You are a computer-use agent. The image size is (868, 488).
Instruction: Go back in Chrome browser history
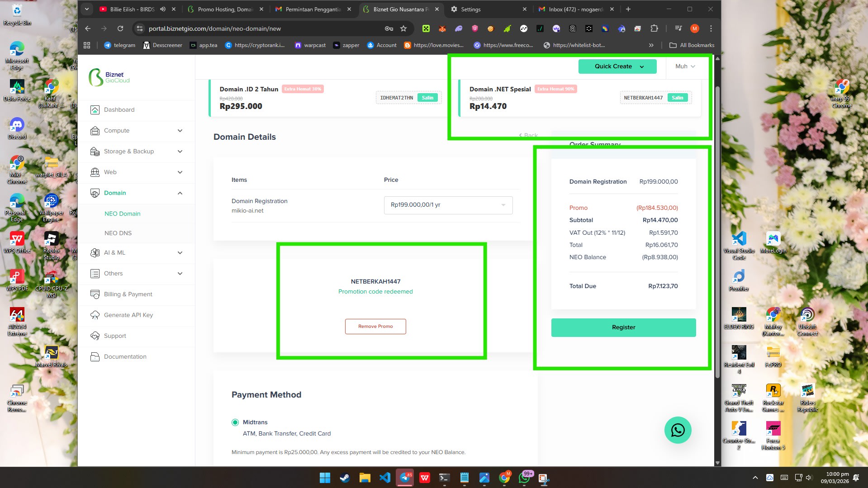coord(88,28)
